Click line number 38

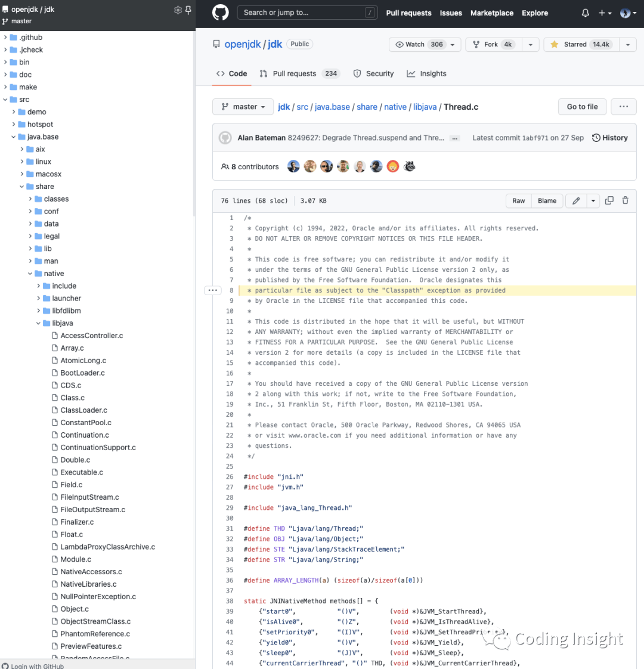pyautogui.click(x=230, y=601)
